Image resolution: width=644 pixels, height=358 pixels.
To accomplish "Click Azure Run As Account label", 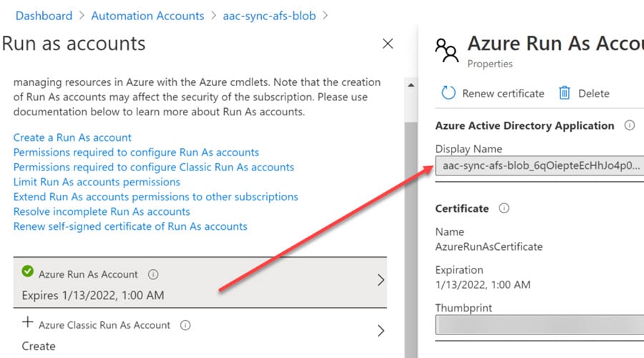I will 88,274.
